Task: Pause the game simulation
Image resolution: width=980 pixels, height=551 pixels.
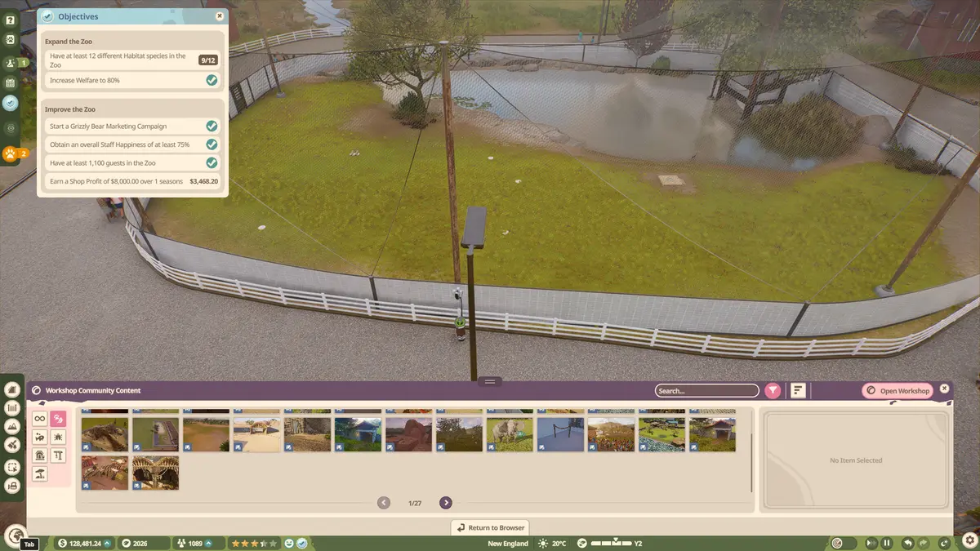Action: pos(887,543)
